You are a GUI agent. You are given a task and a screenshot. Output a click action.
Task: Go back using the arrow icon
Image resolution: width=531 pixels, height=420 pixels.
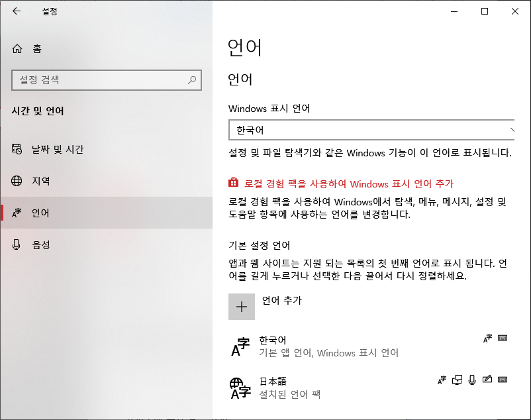[x=17, y=11]
